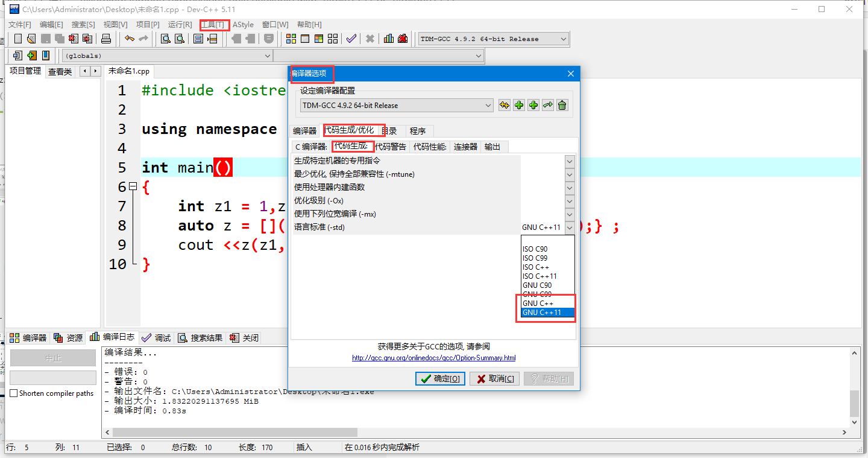Image resolution: width=868 pixels, height=458 pixels.
Task: Click the Rebuild All icon
Action: [x=333, y=39]
